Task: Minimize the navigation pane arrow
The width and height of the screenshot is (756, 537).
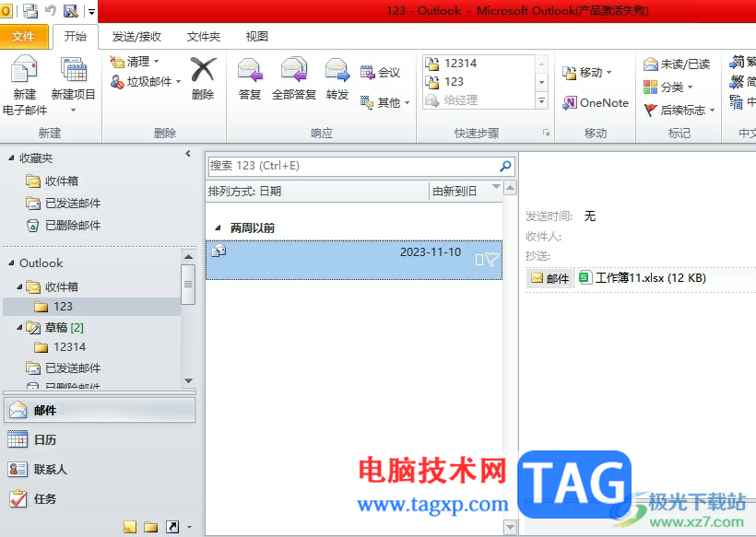Action: coord(188,154)
